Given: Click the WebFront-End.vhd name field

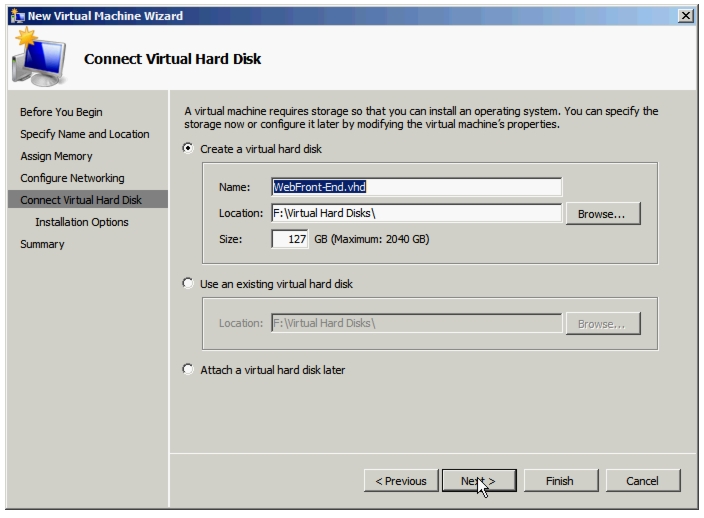Looking at the screenshot, I should point(416,187).
